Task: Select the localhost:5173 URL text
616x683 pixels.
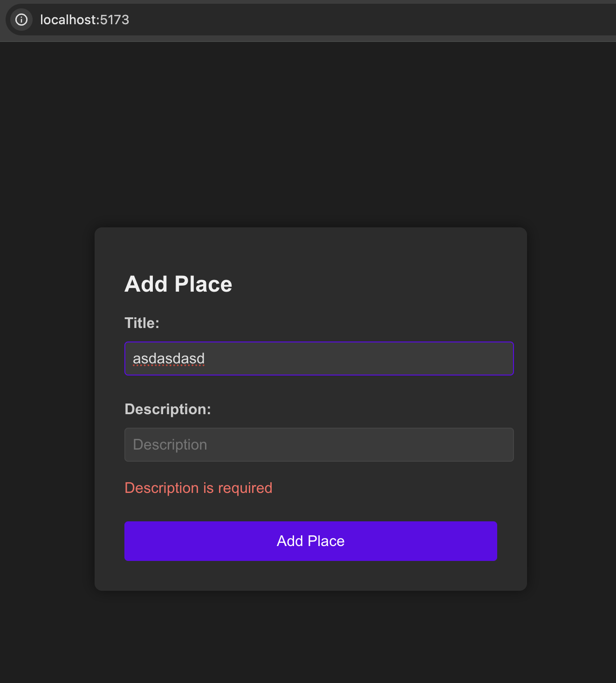Action: (x=84, y=20)
